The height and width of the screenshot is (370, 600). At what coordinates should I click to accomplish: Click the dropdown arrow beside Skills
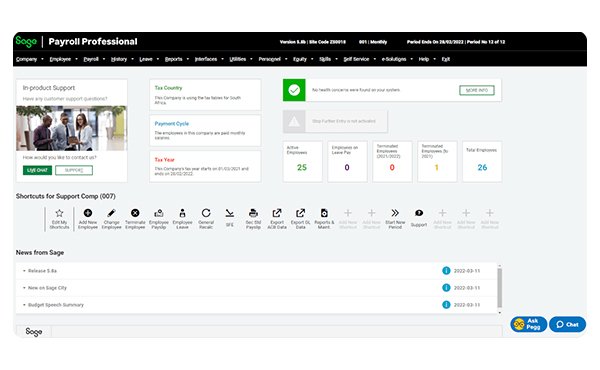tap(336, 59)
